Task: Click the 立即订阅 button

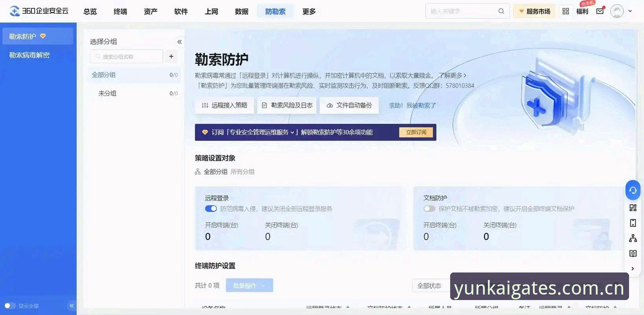Action: point(416,132)
